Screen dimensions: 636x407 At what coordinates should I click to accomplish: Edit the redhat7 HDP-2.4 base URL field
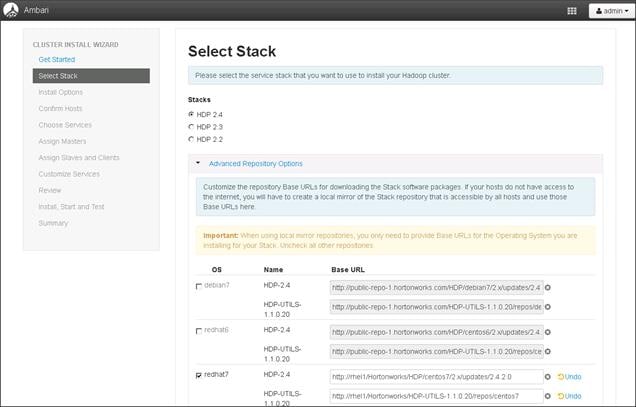click(x=436, y=377)
